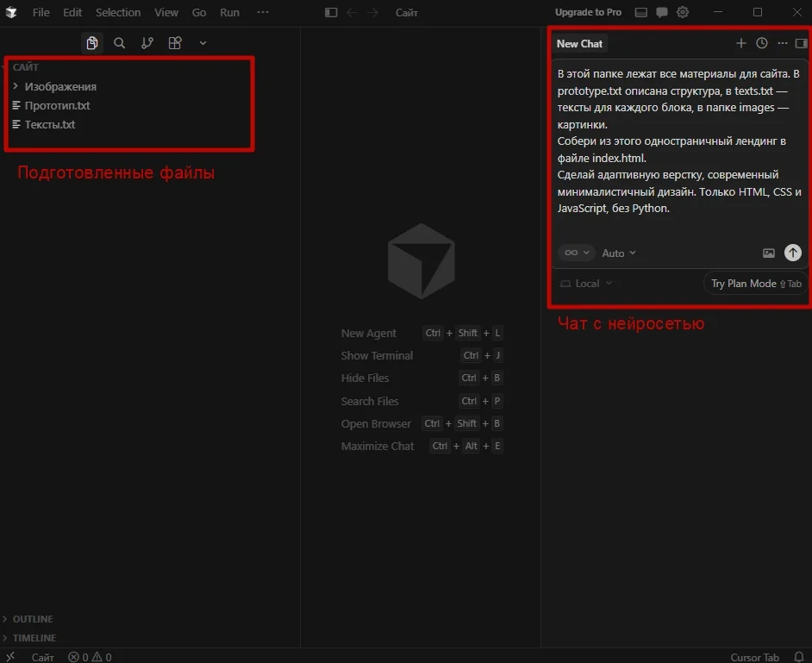Open the Selection menu
The width and height of the screenshot is (812, 663).
[118, 12]
